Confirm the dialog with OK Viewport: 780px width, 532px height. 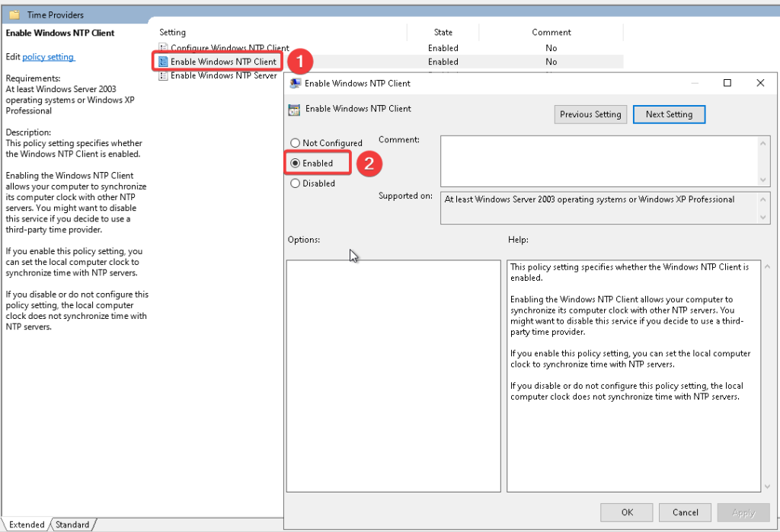pos(626,513)
